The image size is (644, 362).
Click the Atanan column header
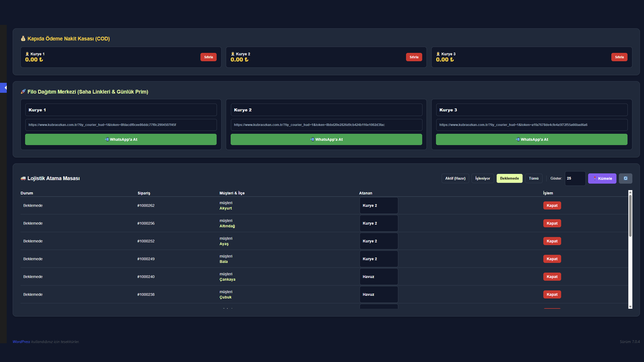[x=366, y=193]
